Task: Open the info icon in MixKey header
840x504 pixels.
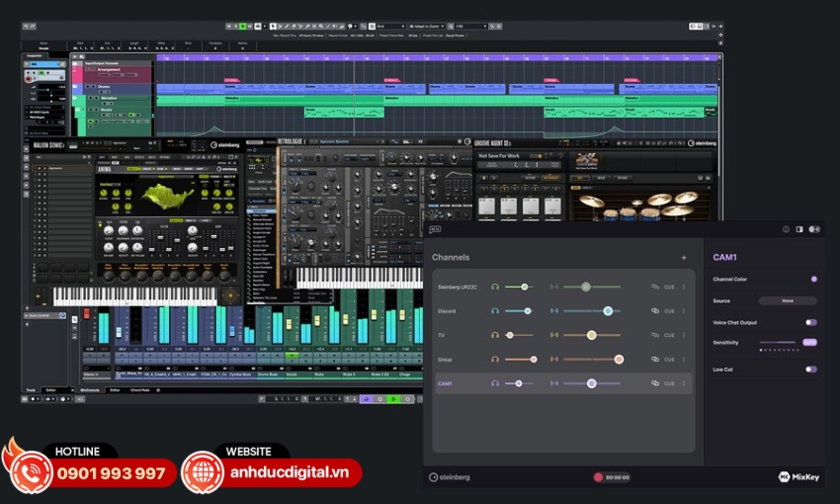Action: tap(786, 229)
